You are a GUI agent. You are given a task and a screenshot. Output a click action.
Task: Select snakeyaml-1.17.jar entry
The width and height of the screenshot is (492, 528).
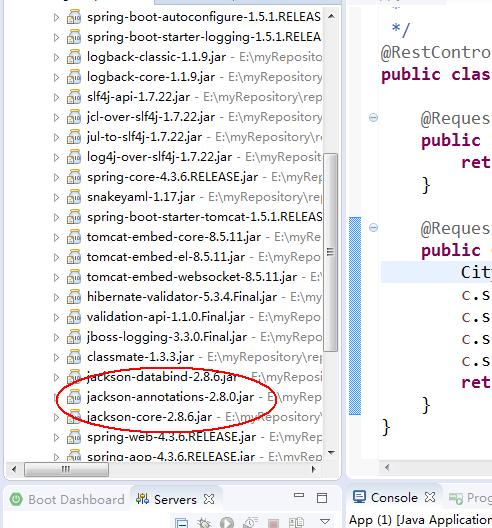click(x=141, y=197)
